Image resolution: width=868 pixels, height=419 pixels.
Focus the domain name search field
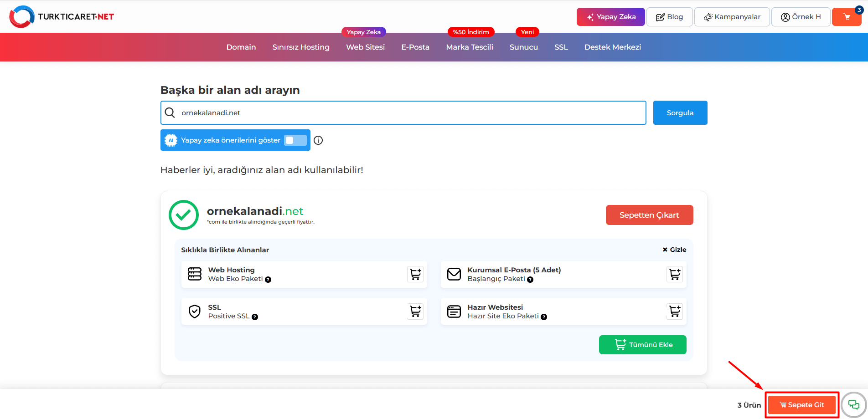click(410, 113)
